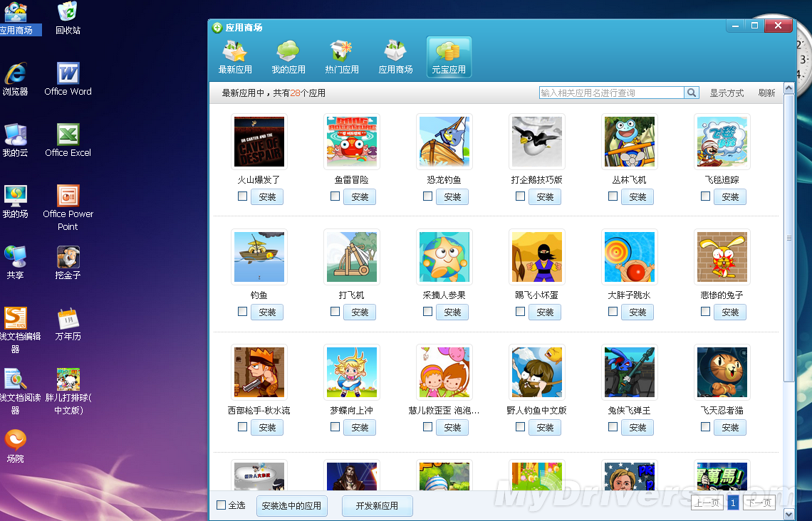Viewport: 812px width, 521px height.
Task: Switch to the 我的应用 tab
Action: tap(288, 58)
